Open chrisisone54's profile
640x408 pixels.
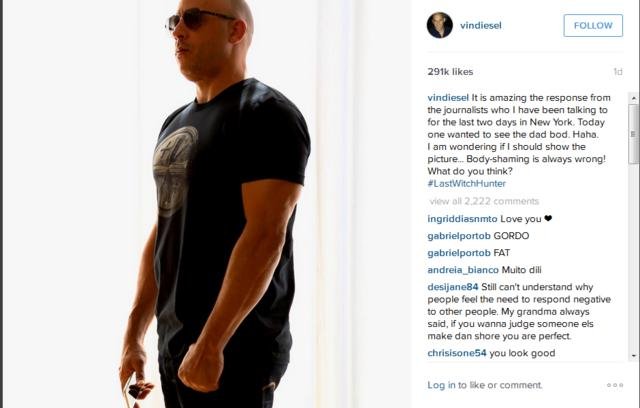click(x=457, y=353)
